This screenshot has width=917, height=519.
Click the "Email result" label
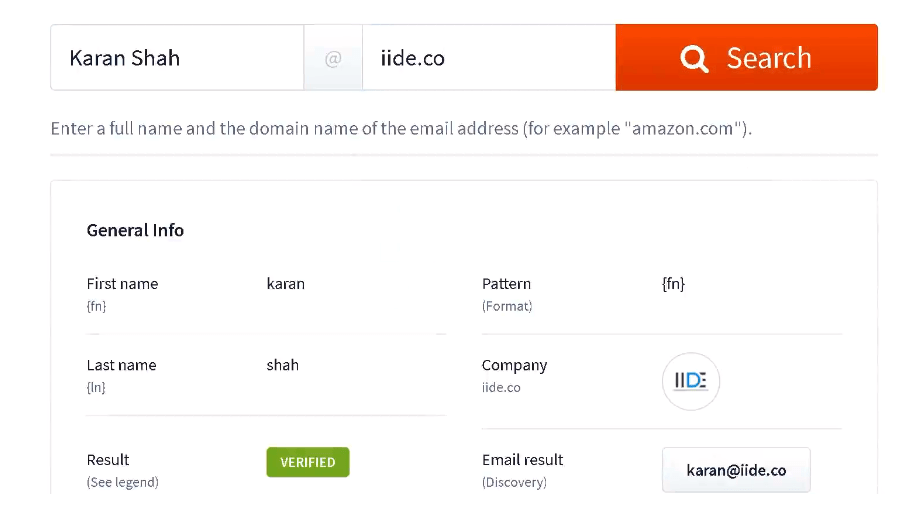(x=522, y=460)
